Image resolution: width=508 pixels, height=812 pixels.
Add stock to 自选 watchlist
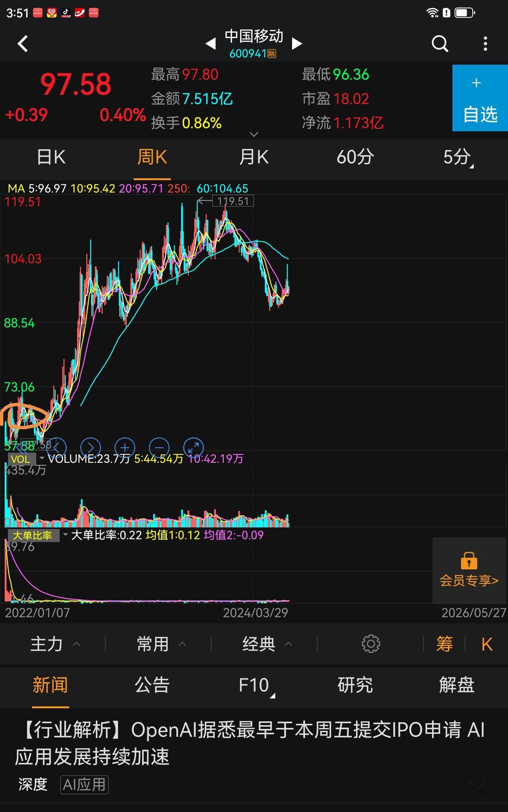pos(480,98)
